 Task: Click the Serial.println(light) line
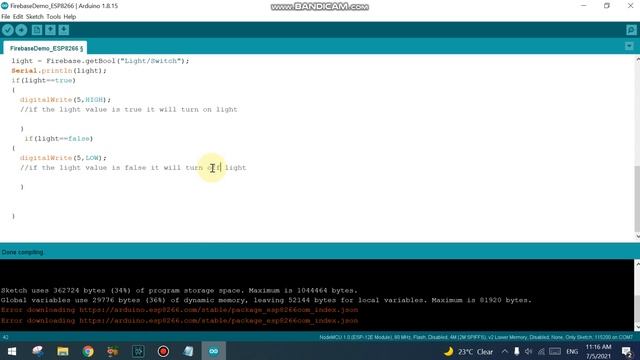coord(59,71)
